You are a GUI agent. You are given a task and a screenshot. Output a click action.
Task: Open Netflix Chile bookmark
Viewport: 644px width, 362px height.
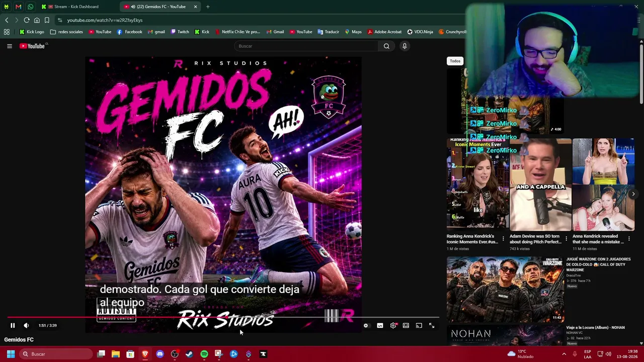point(237,32)
